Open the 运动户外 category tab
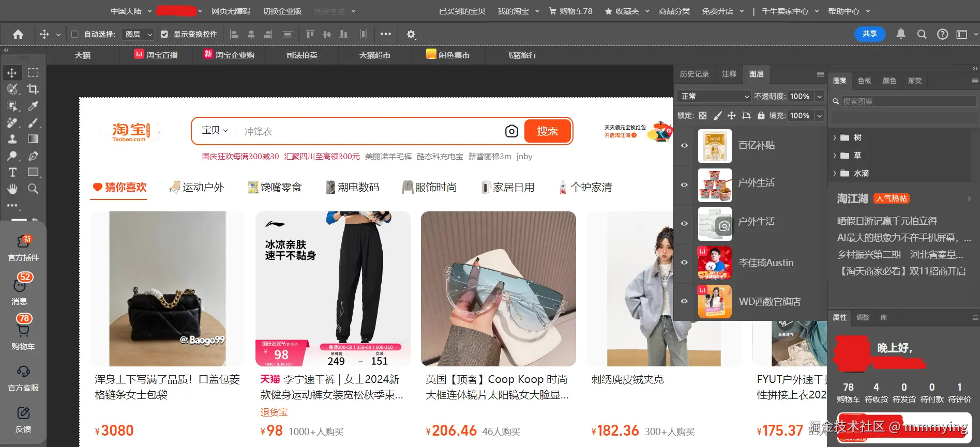Viewport: 980px width, 447px height. point(197,187)
